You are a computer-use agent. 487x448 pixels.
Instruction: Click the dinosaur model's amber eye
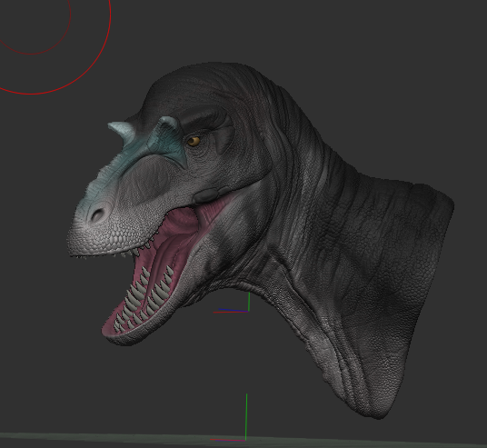(x=194, y=142)
